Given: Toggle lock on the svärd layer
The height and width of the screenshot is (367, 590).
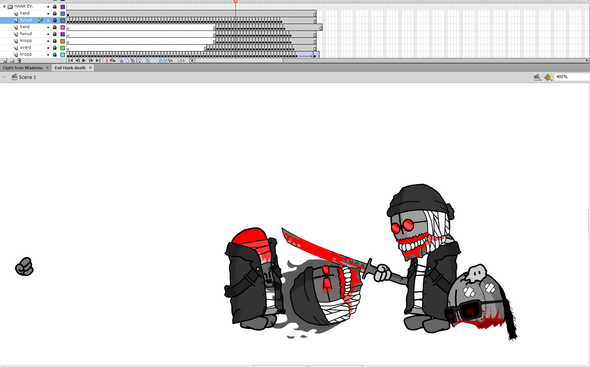Looking at the screenshot, I should tap(55, 48).
